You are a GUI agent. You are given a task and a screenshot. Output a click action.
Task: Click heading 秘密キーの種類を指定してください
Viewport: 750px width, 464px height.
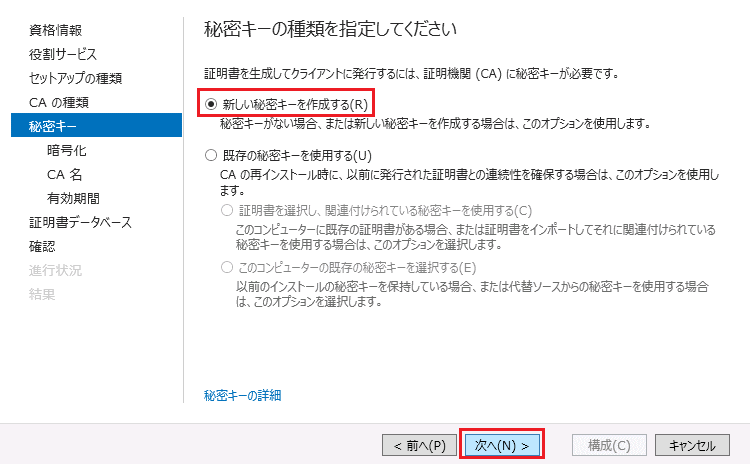point(331,29)
